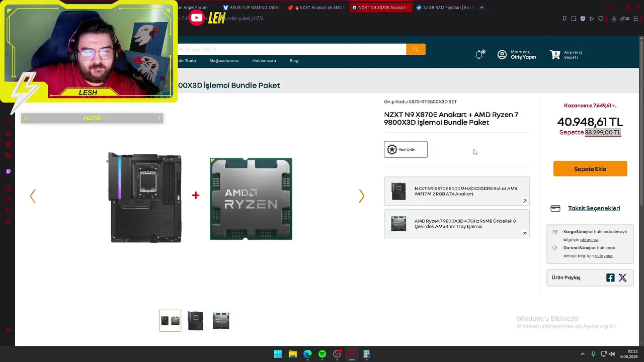Open the notifications bell
This screenshot has width=644, height=362.
(x=479, y=54)
